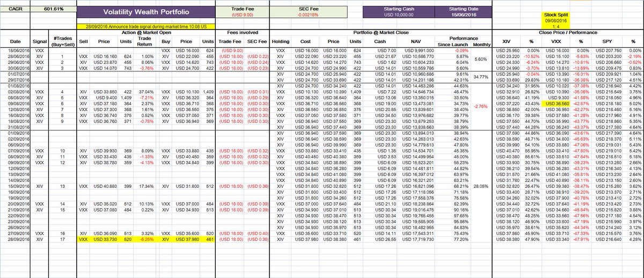
Task: Select the NAV value USD 9,991.000
Action: (x=416, y=50)
